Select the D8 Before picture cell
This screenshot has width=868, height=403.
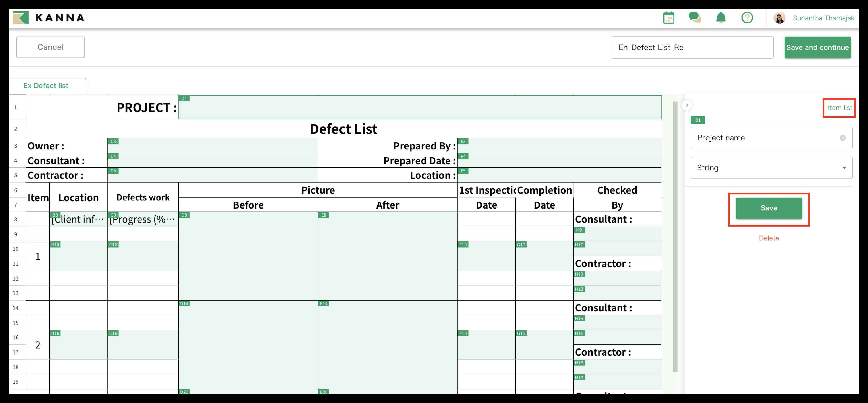click(248, 256)
